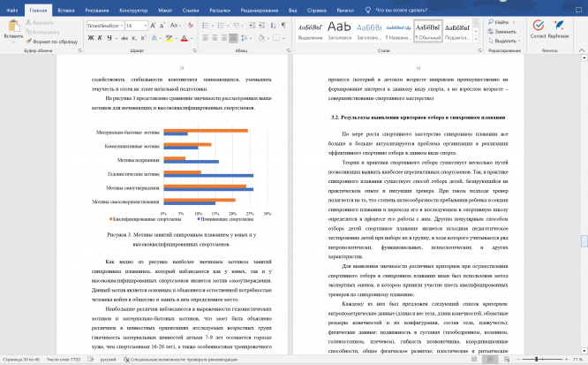Apply the 'Подзаголовок' style
Viewport: 588px width, 365px height.
[457, 31]
